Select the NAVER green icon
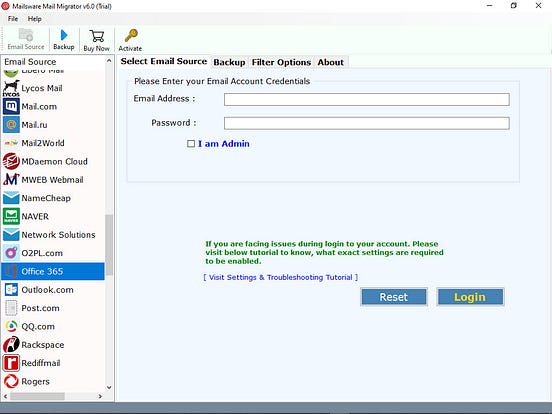 click(x=11, y=216)
